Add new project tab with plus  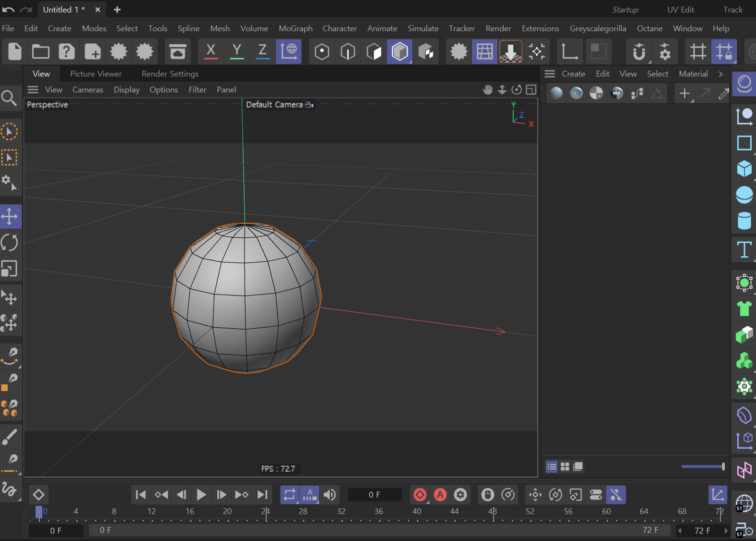tap(117, 10)
